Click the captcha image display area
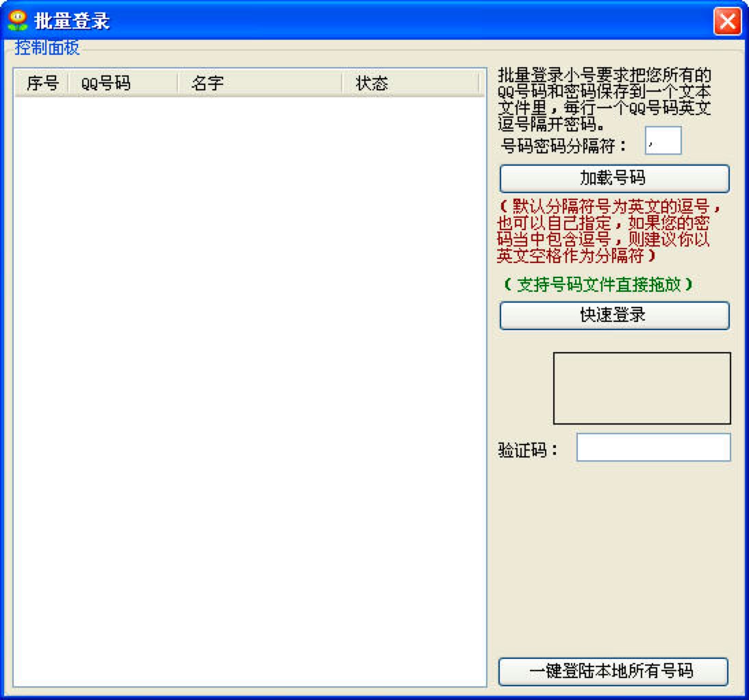749x700 pixels. [642, 388]
